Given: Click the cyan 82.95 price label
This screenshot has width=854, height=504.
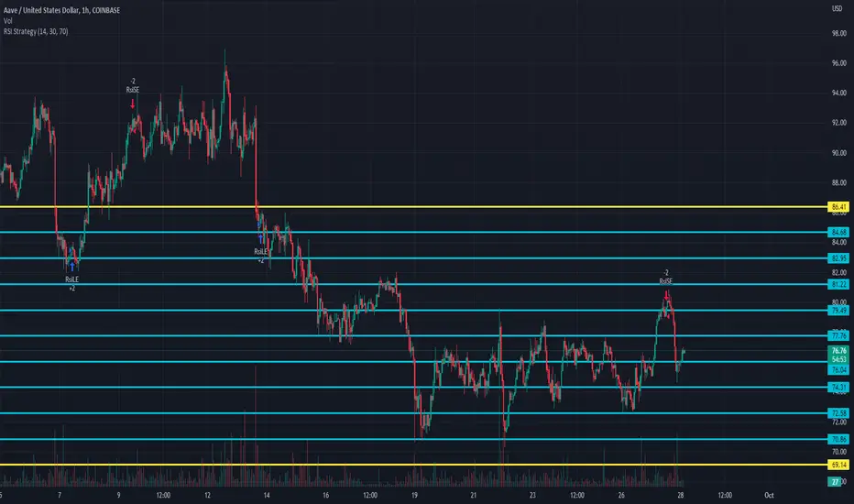Looking at the screenshot, I should pyautogui.click(x=838, y=258).
